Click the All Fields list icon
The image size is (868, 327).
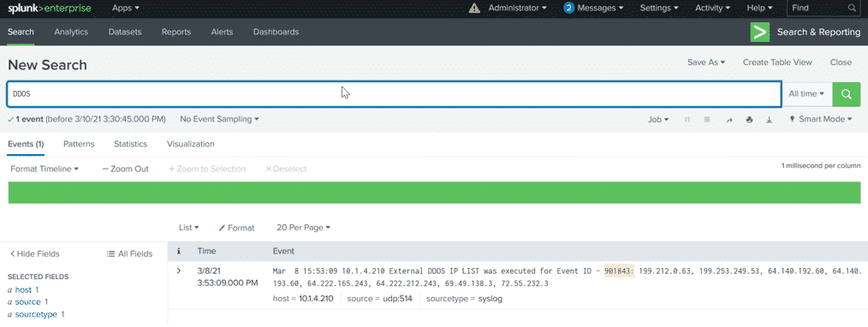pyautogui.click(x=110, y=254)
